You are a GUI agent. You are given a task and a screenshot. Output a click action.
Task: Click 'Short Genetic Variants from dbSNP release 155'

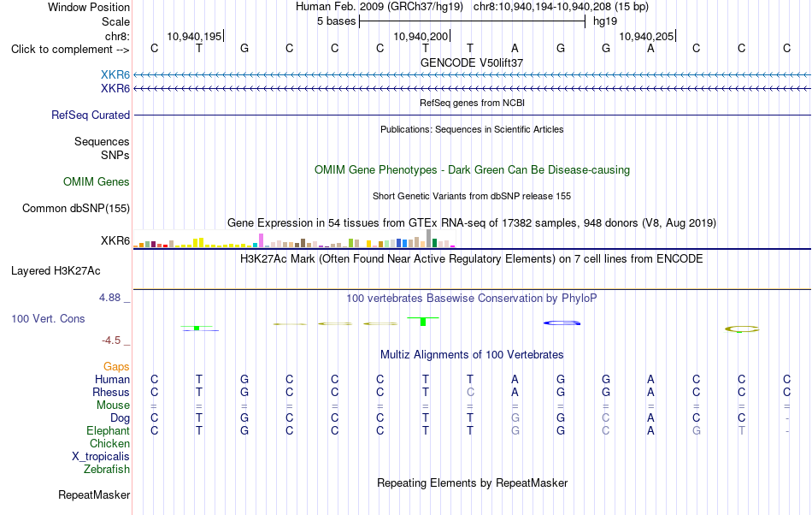coord(472,197)
